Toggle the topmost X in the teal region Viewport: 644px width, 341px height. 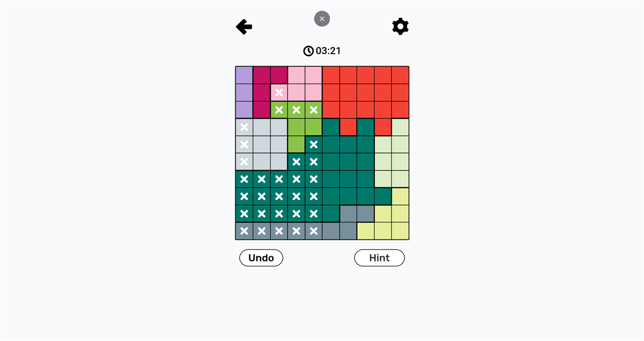(x=313, y=144)
